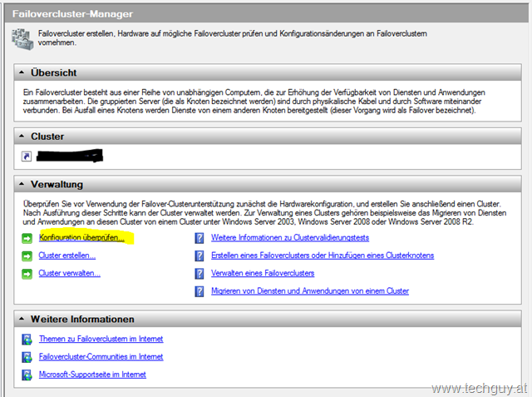Collapse the Übersicht section

[22, 72]
